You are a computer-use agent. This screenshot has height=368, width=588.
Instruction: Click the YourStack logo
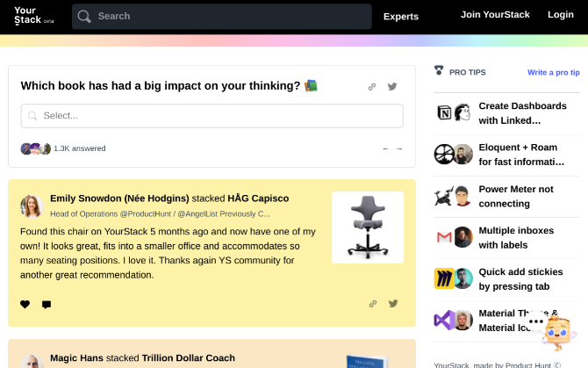coord(29,15)
